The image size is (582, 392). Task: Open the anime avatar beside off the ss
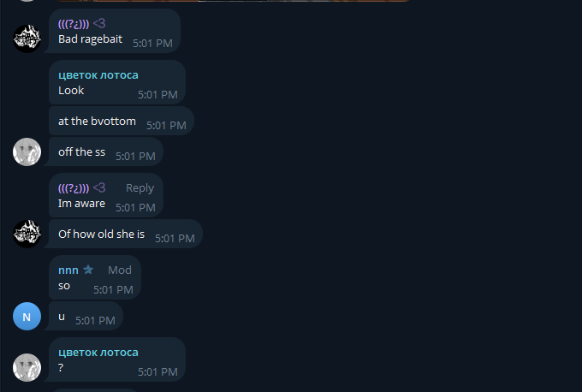click(27, 151)
